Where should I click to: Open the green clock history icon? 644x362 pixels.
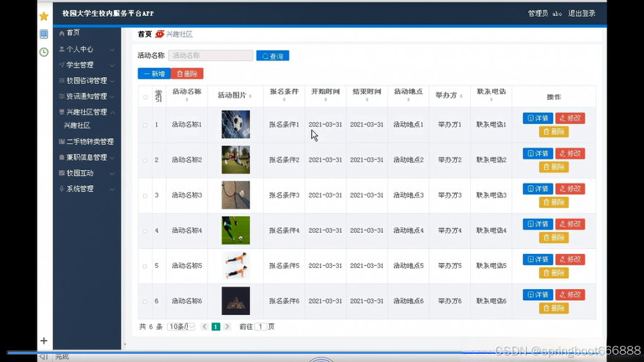[x=44, y=52]
